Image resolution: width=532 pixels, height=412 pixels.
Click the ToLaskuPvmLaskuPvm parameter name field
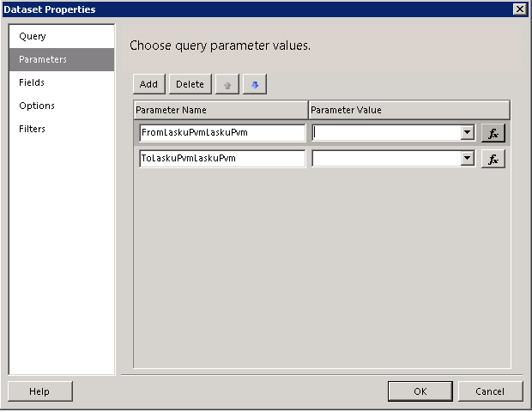click(221, 159)
